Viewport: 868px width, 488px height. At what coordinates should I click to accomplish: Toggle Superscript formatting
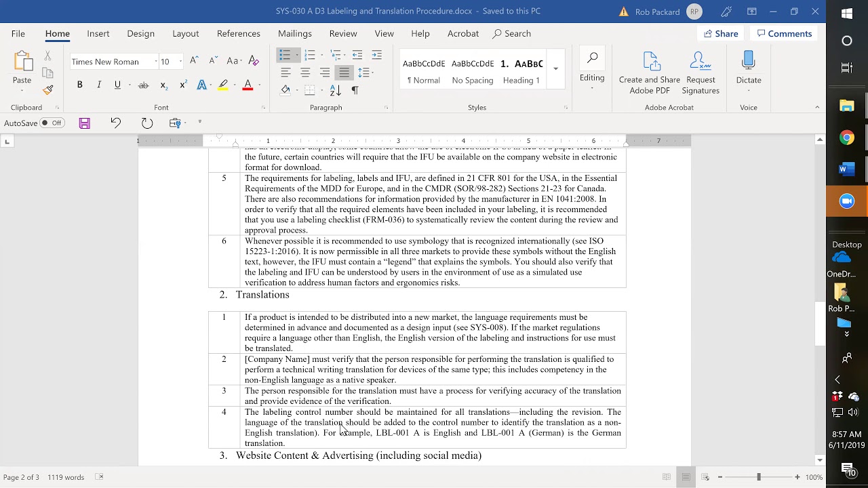tap(183, 85)
